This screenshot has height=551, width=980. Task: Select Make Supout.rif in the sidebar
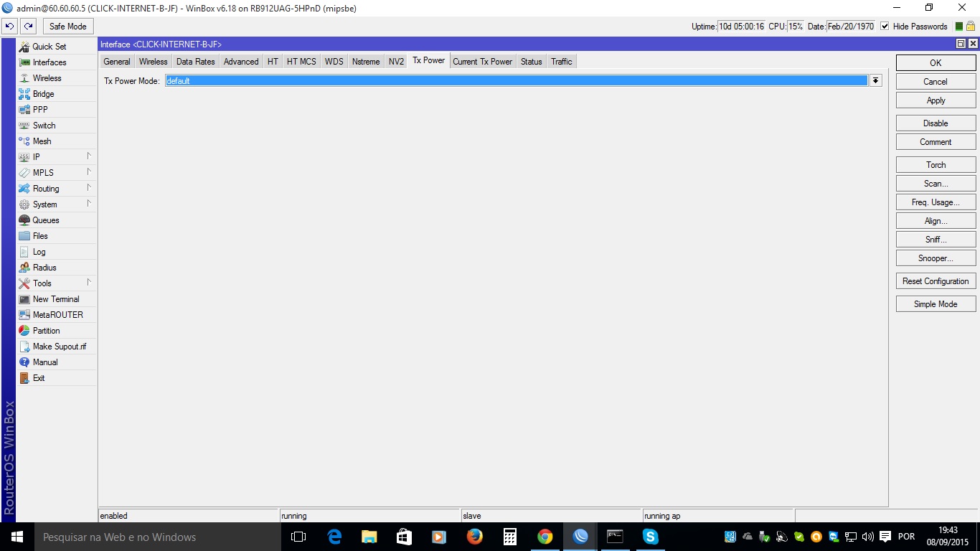[x=57, y=347]
